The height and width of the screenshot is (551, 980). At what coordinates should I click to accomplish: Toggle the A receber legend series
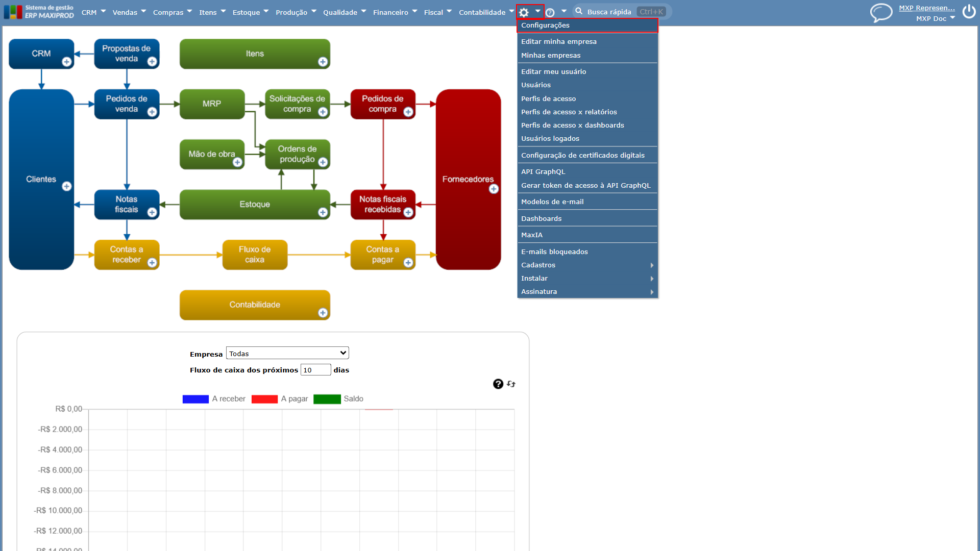coord(214,399)
